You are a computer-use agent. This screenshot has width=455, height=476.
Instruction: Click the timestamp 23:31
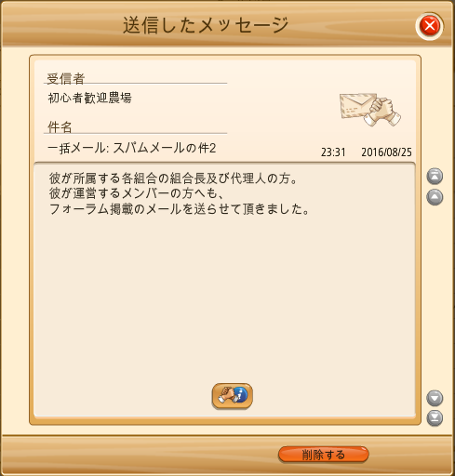point(333,152)
